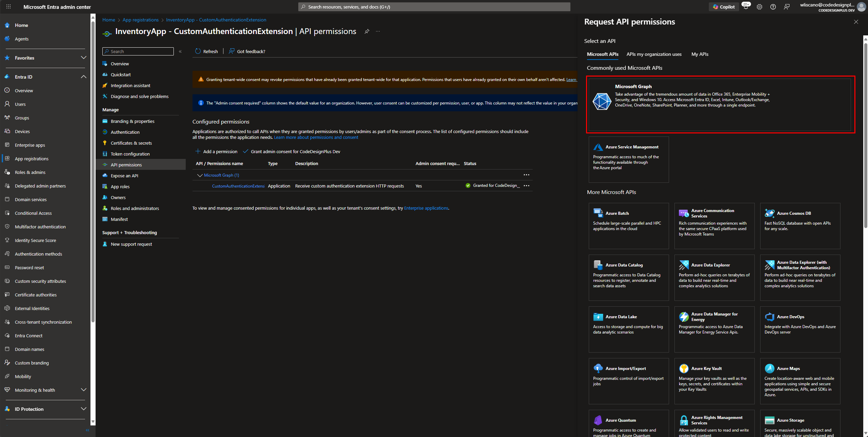Select Azure Service Management API card
This screenshot has height=437, width=868.
(x=629, y=160)
